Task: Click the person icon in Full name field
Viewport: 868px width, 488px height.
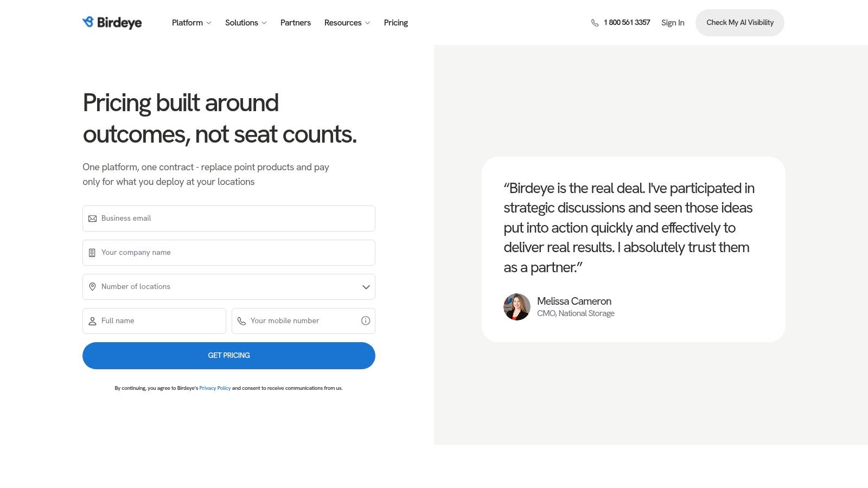Action: (92, 321)
